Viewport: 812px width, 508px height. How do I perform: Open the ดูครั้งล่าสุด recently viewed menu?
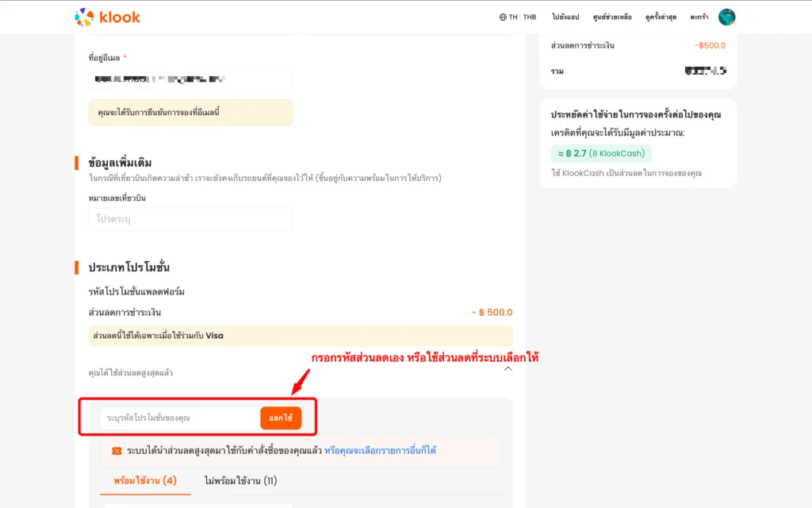[x=661, y=17]
